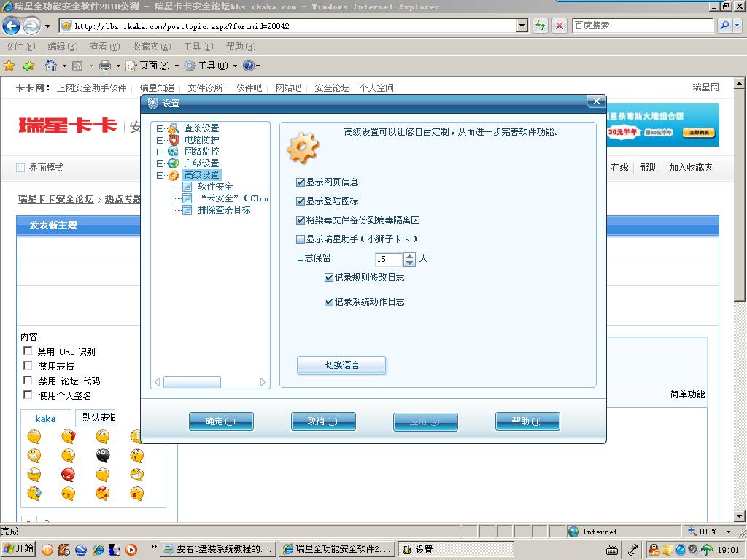This screenshot has width=747, height=560.
Task: Expand the 网络监控 tree node
Action: tap(160, 152)
